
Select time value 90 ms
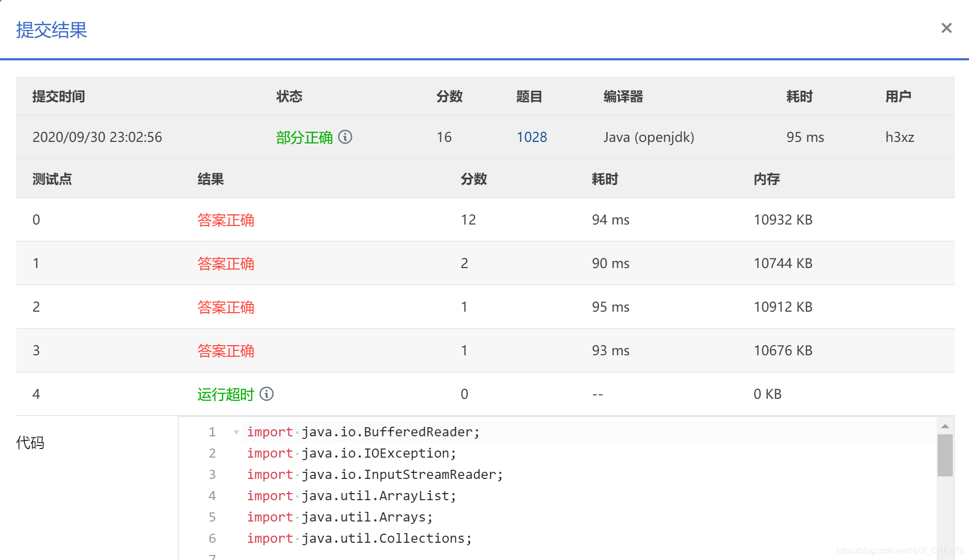(x=611, y=264)
